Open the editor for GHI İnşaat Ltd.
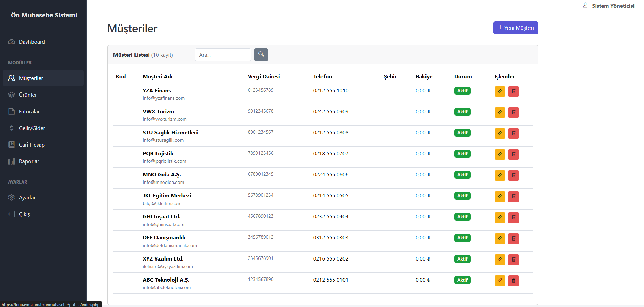The width and height of the screenshot is (644, 307). click(x=500, y=217)
